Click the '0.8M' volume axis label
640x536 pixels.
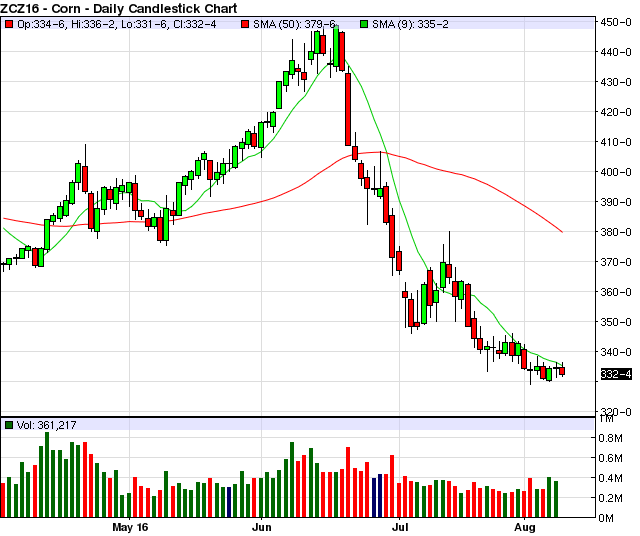611,438
